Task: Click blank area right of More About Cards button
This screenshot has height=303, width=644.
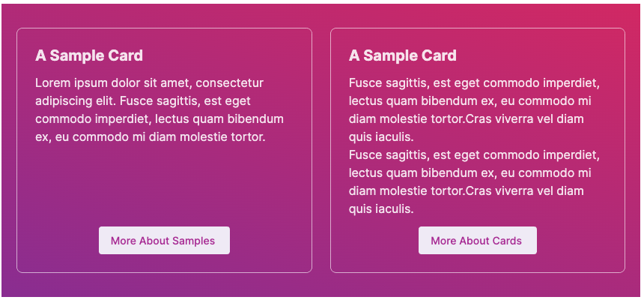Action: point(580,241)
